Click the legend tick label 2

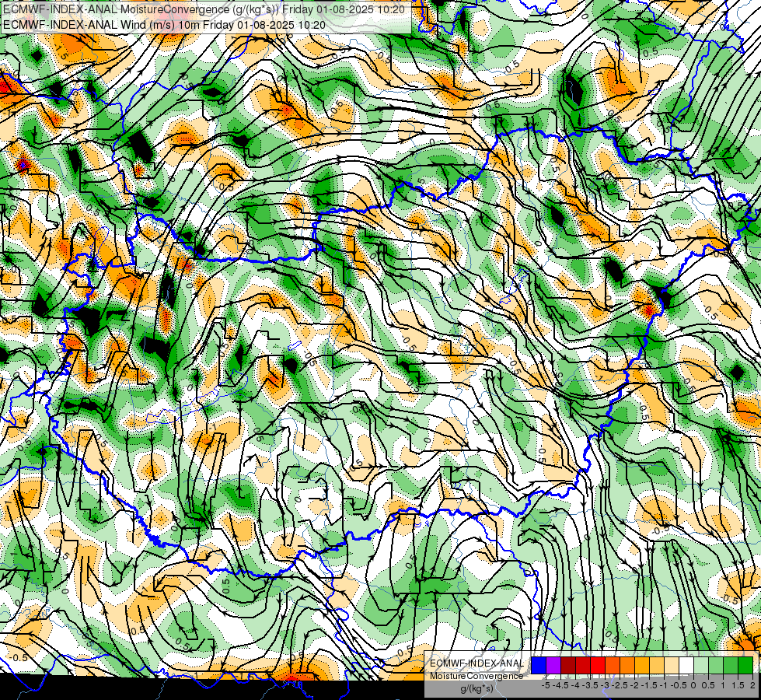click(x=752, y=685)
